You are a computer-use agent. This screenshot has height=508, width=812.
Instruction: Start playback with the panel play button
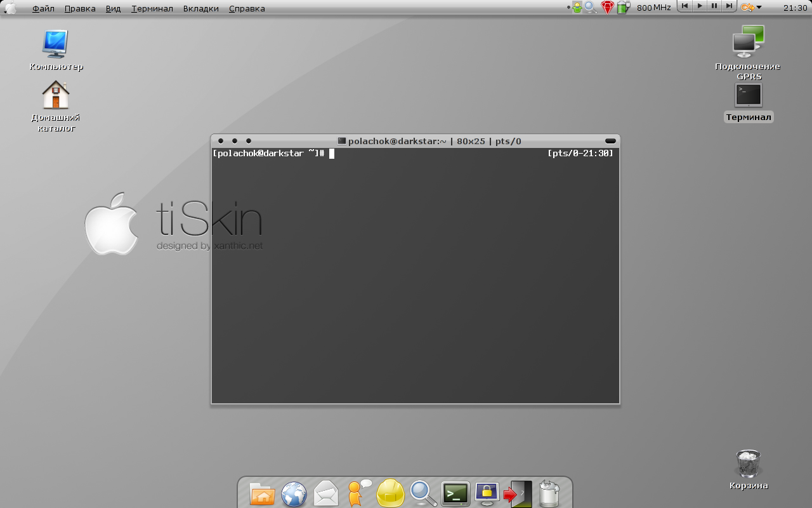[x=700, y=6]
